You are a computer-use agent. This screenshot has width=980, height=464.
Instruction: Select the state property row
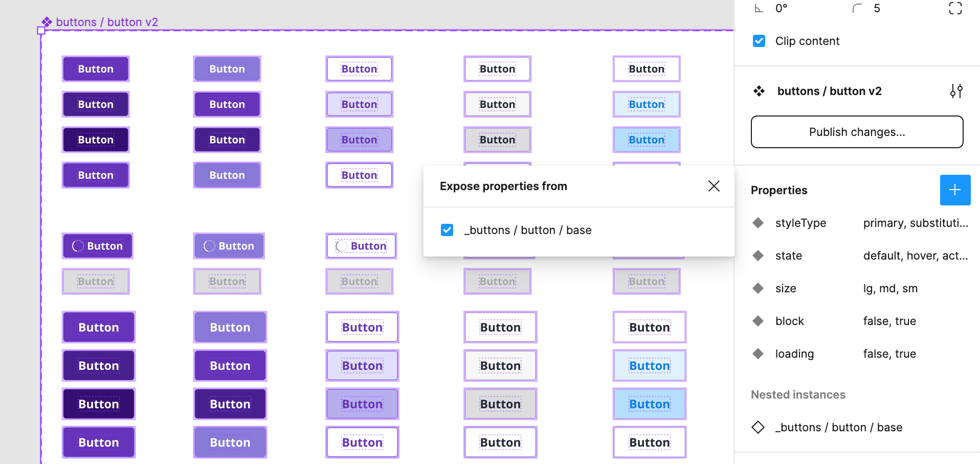point(860,256)
